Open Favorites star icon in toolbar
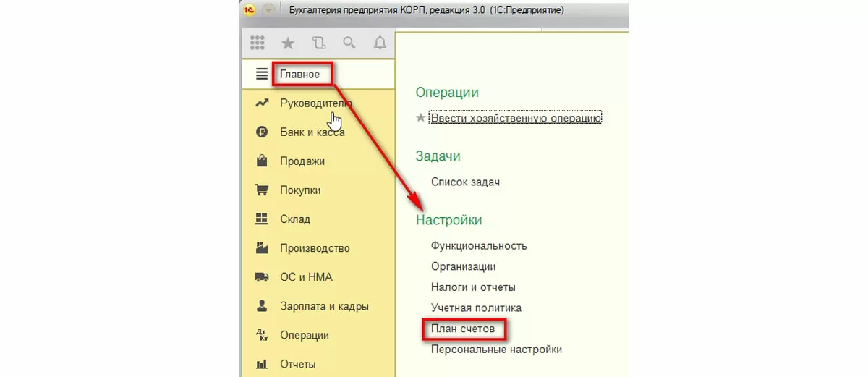The image size is (868, 377). (x=288, y=43)
